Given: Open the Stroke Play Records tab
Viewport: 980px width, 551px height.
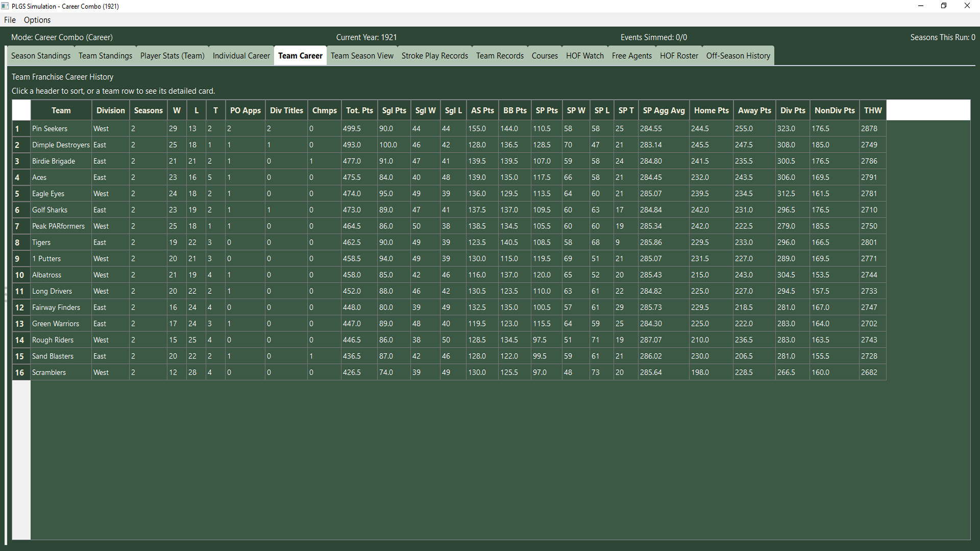Looking at the screenshot, I should coord(434,56).
